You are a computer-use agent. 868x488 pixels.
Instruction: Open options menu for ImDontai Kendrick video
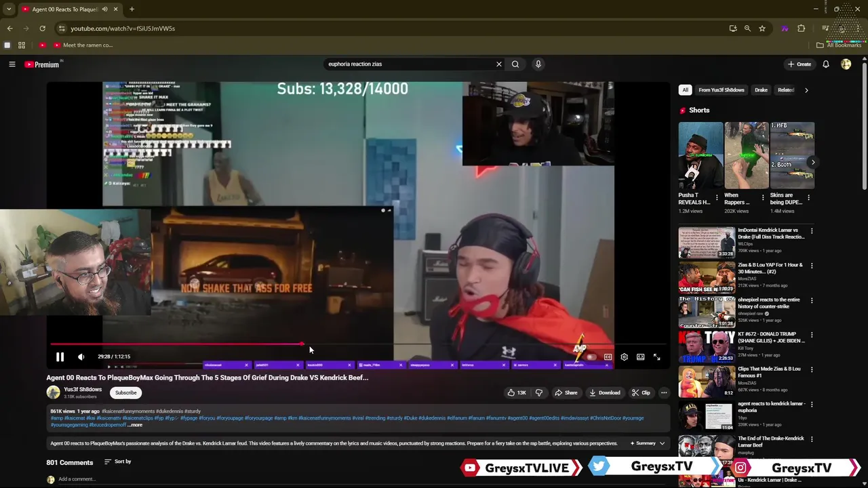(x=812, y=231)
